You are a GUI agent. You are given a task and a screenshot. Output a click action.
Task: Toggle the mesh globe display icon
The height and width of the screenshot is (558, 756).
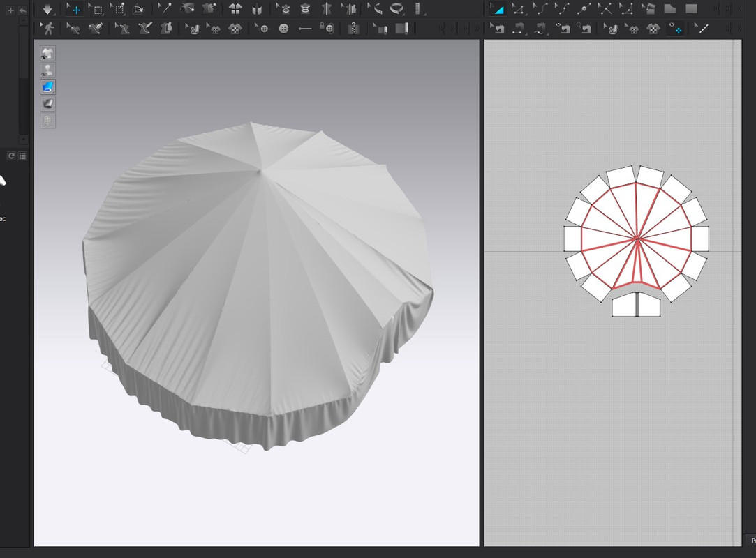[x=47, y=121]
